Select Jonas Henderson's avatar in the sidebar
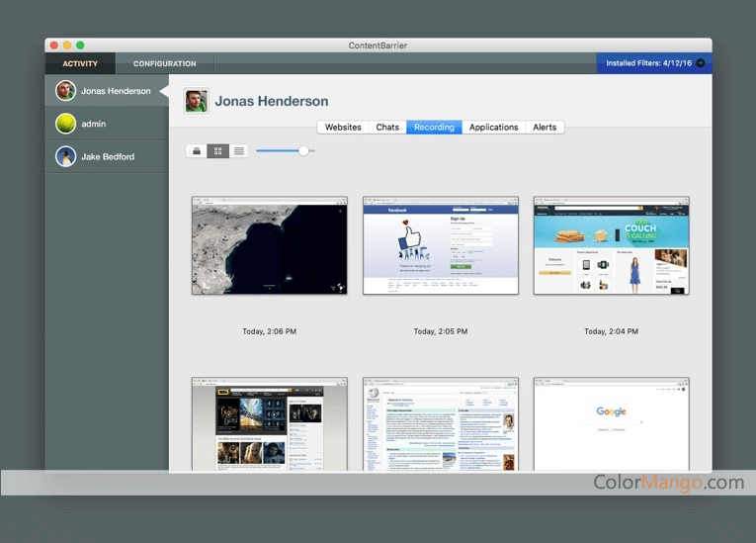Image resolution: width=756 pixels, height=543 pixels. (x=65, y=91)
